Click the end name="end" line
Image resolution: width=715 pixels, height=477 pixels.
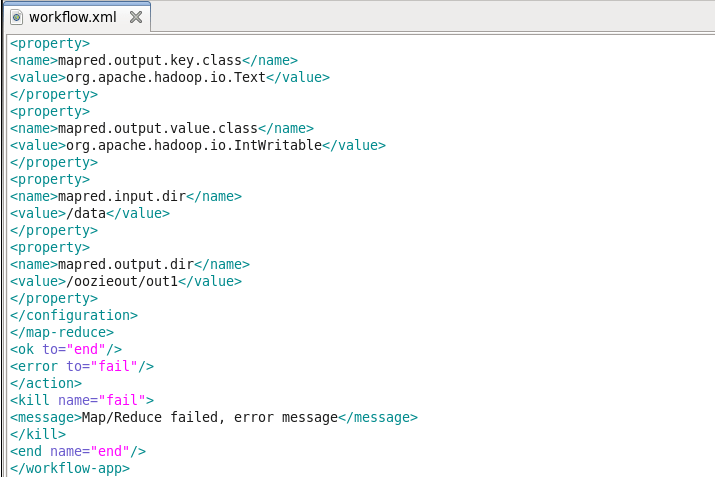[x=78, y=451]
